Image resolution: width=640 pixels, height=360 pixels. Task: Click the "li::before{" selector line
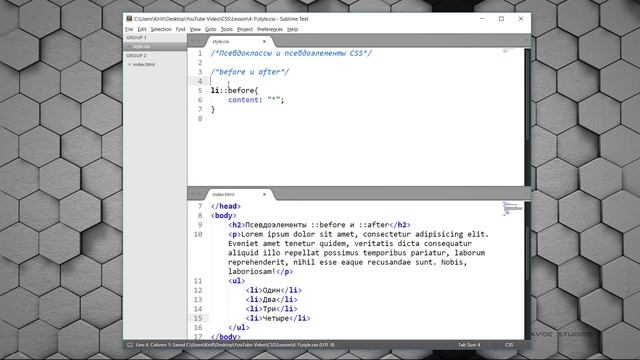(234, 90)
